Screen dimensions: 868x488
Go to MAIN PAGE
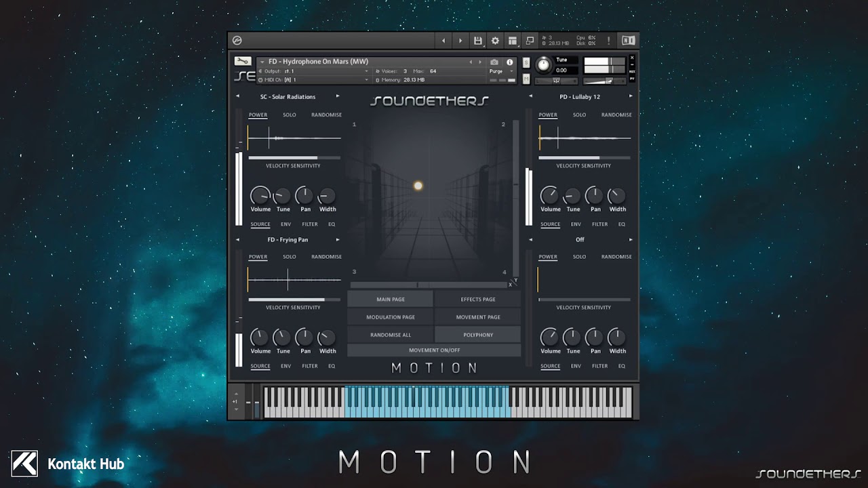coord(391,299)
